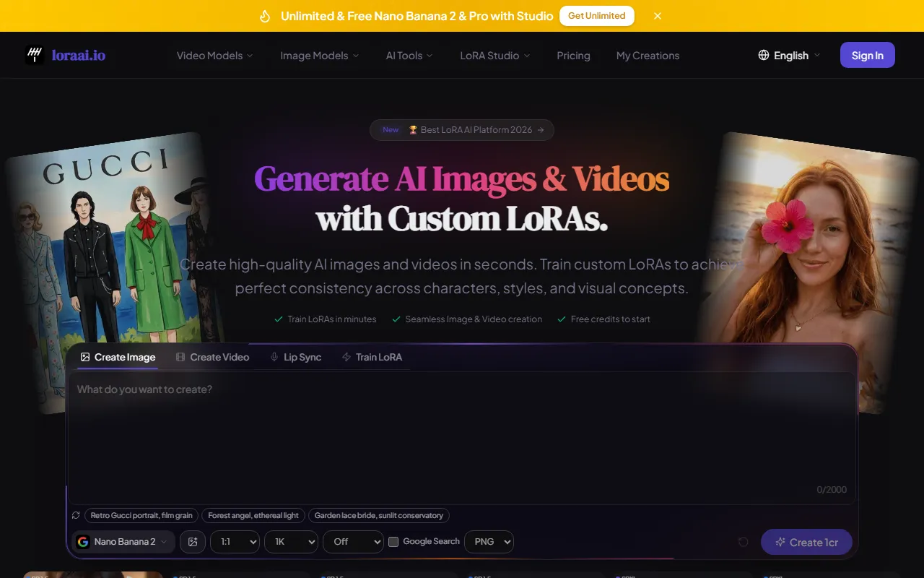Open the Train LoRA tab
The height and width of the screenshot is (578, 924).
pyautogui.click(x=372, y=357)
